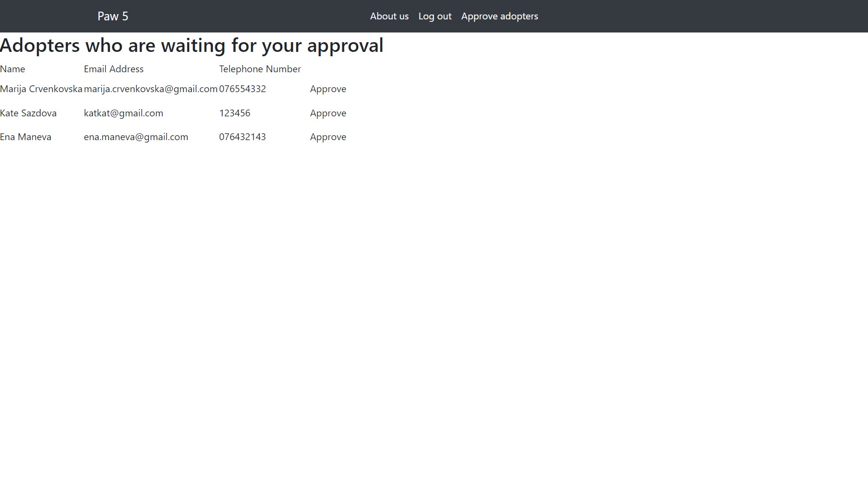The height and width of the screenshot is (479, 868).
Task: Click the Email Address column header
Action: [113, 69]
